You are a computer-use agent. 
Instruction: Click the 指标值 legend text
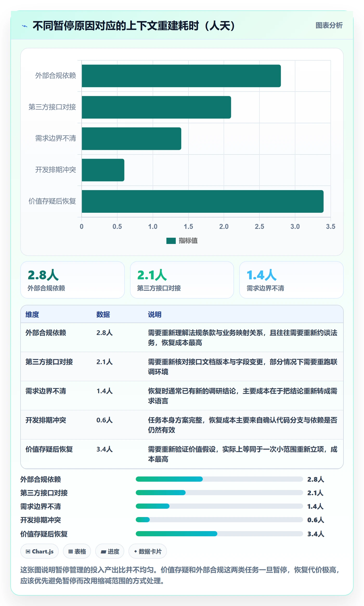point(188,241)
